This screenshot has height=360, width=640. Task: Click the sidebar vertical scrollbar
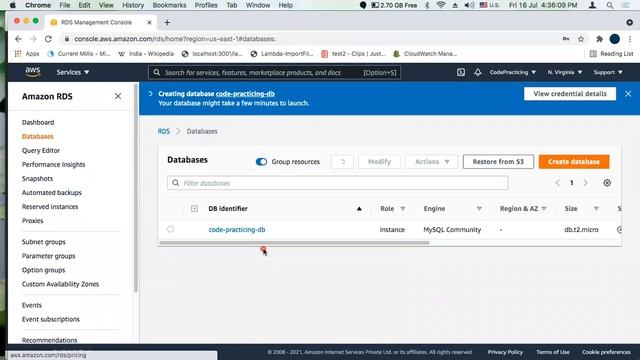[x=136, y=188]
